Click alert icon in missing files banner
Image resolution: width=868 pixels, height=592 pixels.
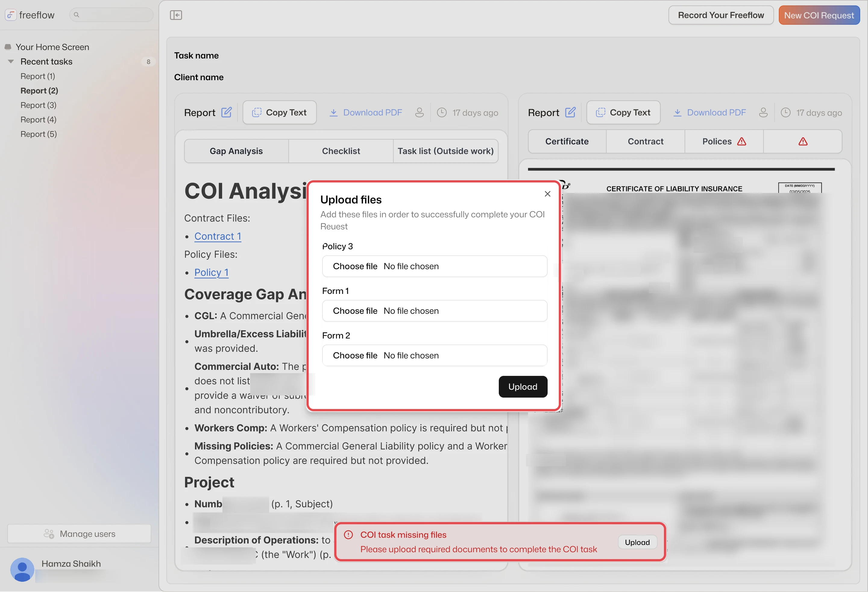[x=348, y=535]
